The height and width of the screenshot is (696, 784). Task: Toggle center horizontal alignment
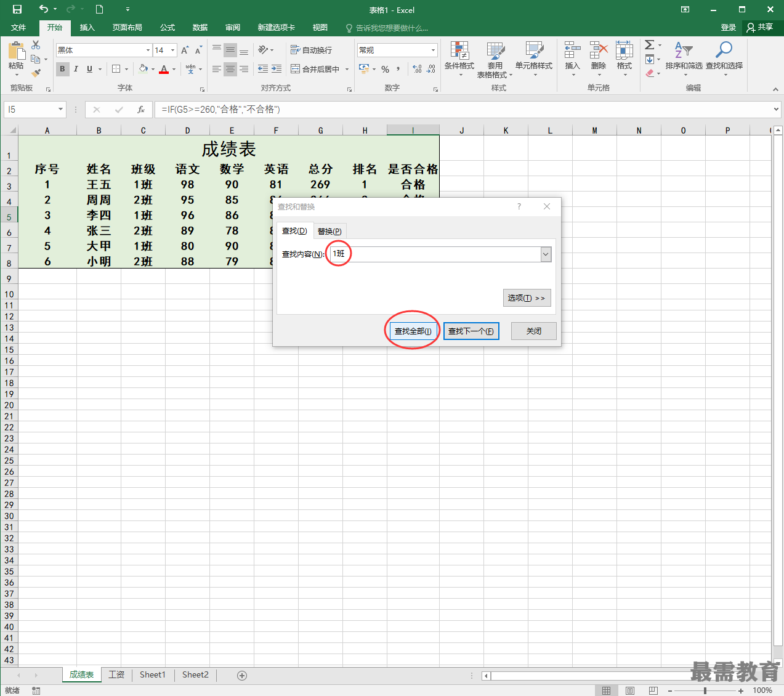(230, 69)
